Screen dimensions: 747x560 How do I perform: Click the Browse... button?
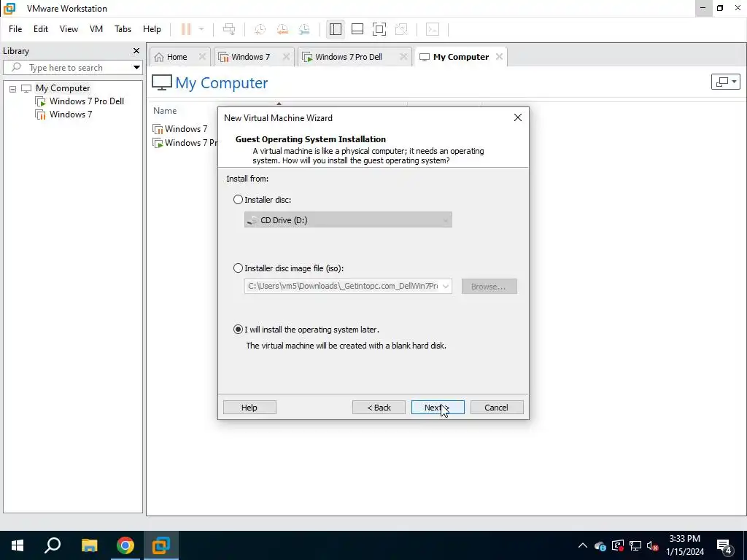(x=489, y=287)
